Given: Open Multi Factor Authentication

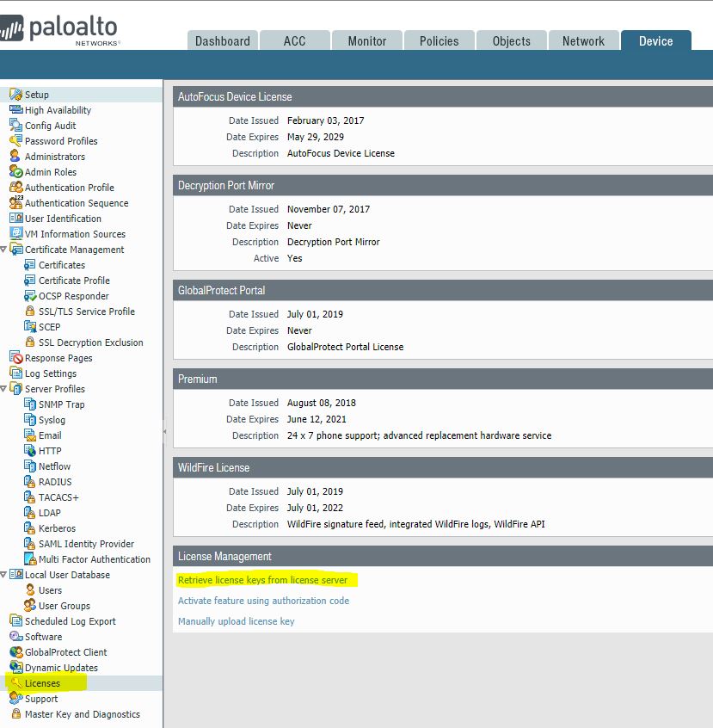Looking at the screenshot, I should tap(95, 559).
